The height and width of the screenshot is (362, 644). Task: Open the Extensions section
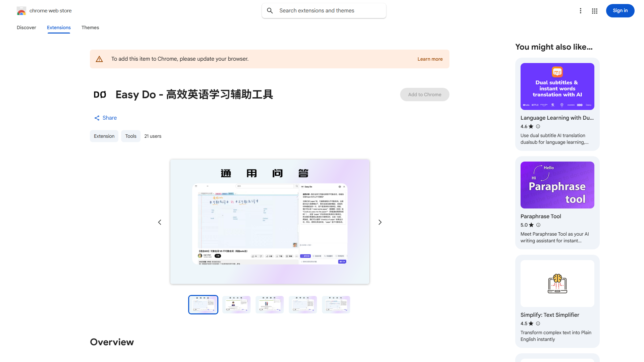click(59, 27)
